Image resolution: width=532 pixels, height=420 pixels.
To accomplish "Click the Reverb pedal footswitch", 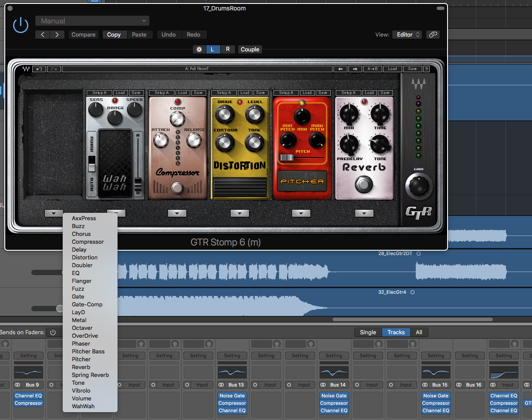I will (364, 185).
